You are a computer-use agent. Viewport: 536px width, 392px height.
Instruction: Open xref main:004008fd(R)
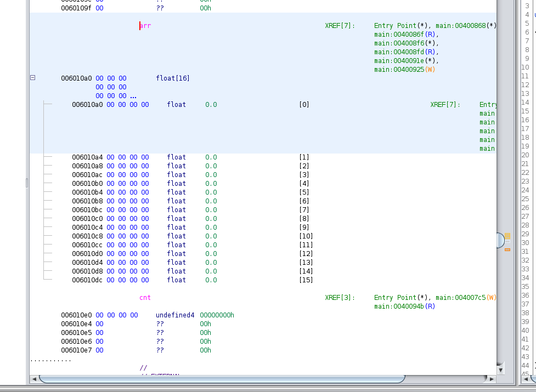tap(404, 52)
